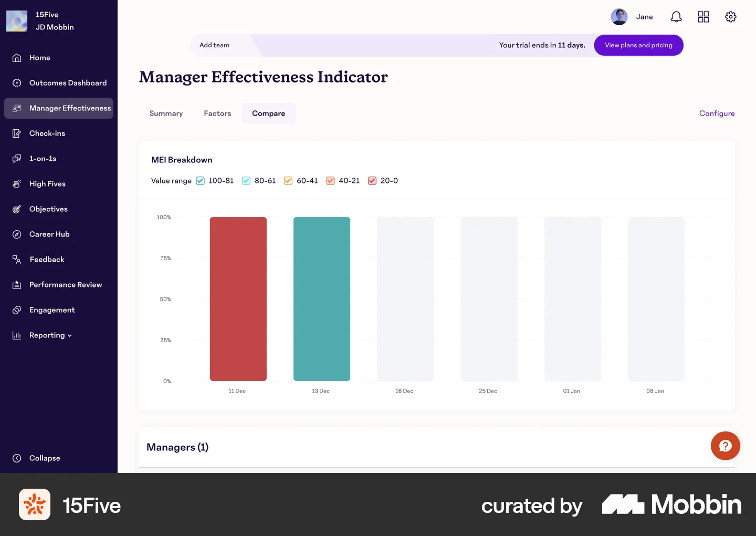Click the teal 13 Dec bar
The width and height of the screenshot is (756, 536).
322,299
